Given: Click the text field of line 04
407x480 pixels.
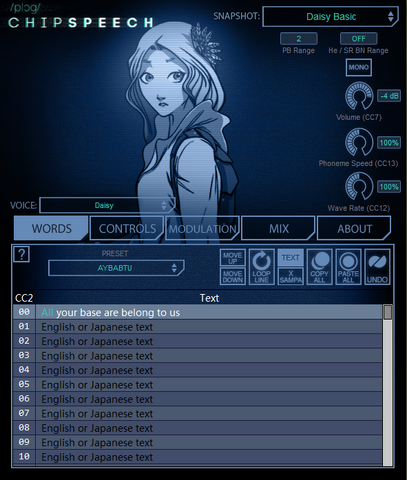Looking at the screenshot, I should 209,370.
